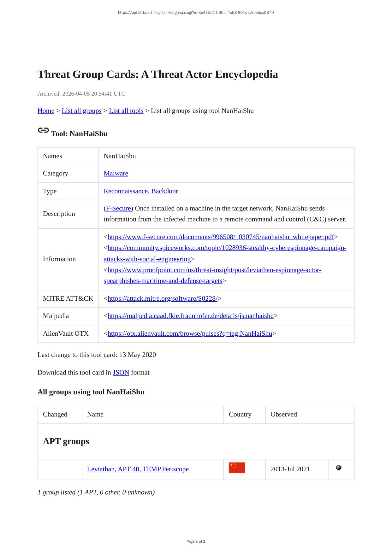Viewport: 392px width, 554px height.
Task: Open the List all groups breadcrumb
Action: [81, 111]
